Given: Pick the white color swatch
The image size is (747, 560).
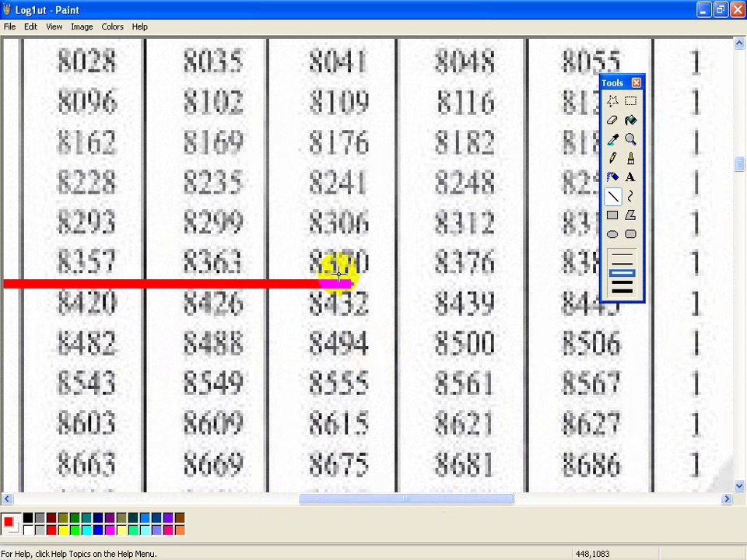Looking at the screenshot, I should (28, 530).
